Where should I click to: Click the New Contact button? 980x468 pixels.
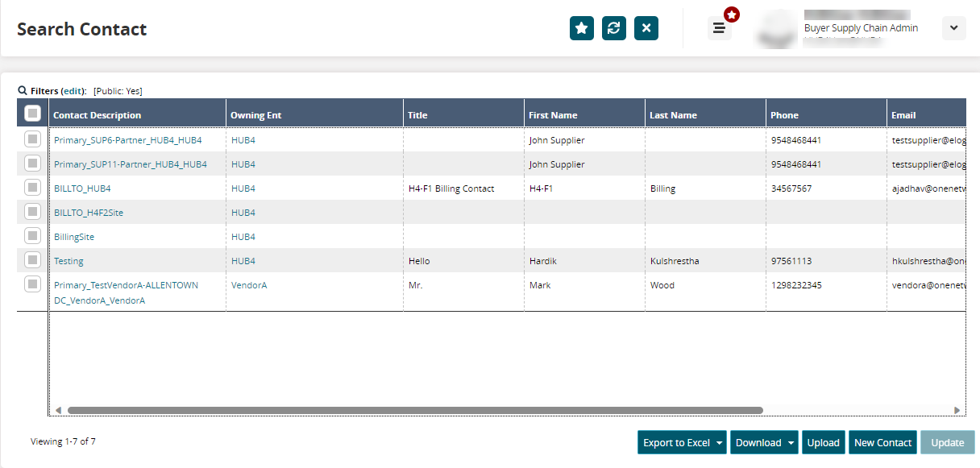882,442
